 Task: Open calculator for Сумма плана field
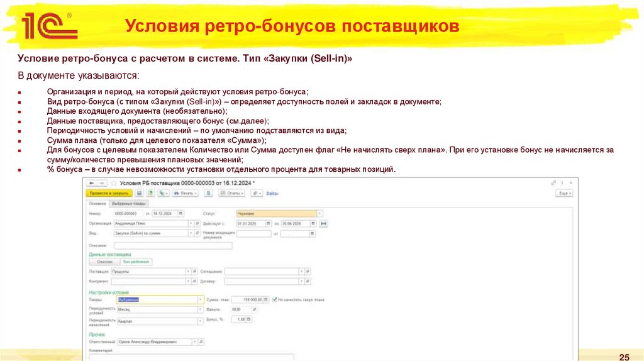coord(266,300)
